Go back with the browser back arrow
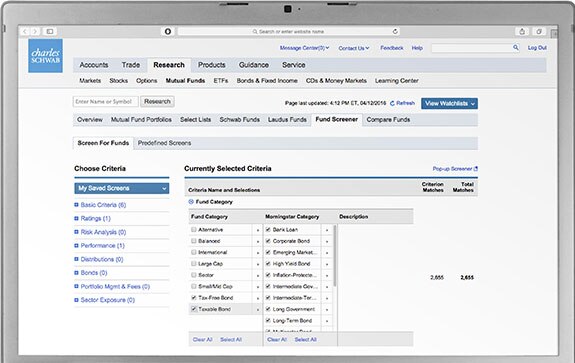The width and height of the screenshot is (575, 363). point(25,32)
